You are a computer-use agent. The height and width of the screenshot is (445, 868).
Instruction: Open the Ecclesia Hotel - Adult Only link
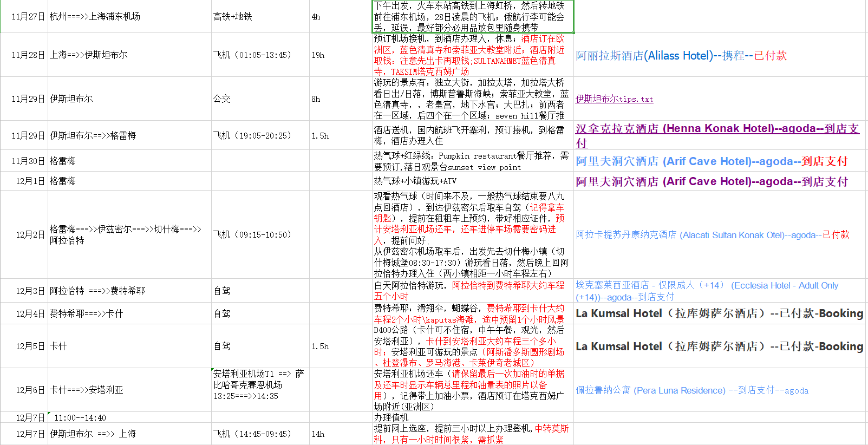707,291
